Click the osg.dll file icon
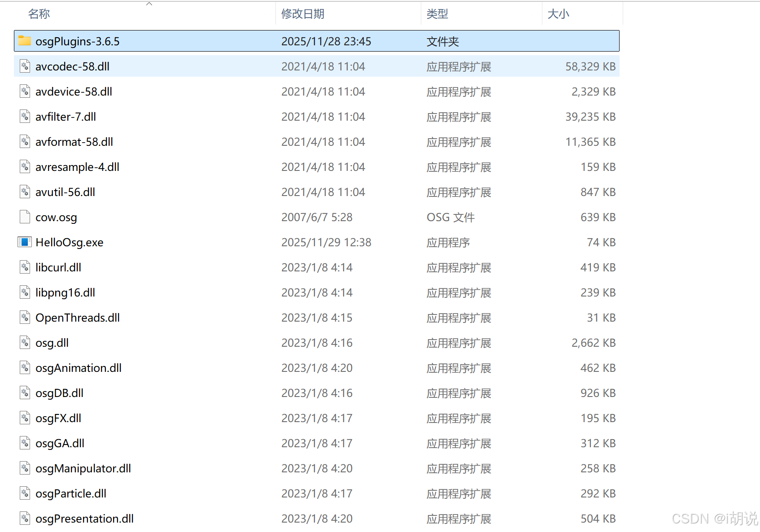Viewport: 760px width, 532px height. (x=25, y=342)
